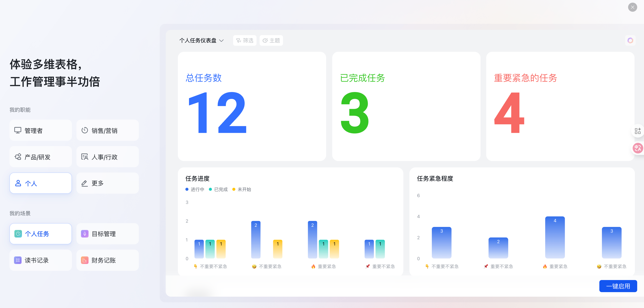
Task: Click the 人事/行政 profile search icon
Action: coord(85,157)
